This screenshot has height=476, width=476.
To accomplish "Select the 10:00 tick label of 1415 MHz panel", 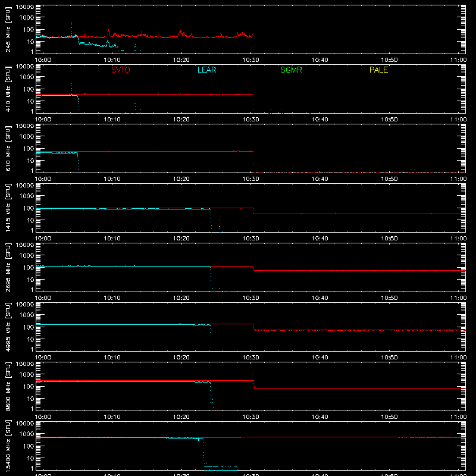I will point(43,239).
